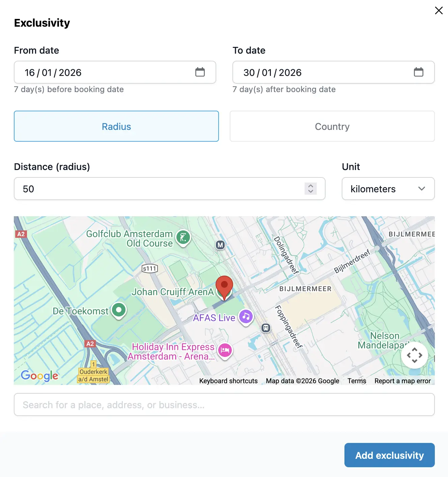Click Report a map error link
This screenshot has width=448, height=477.
(402, 381)
